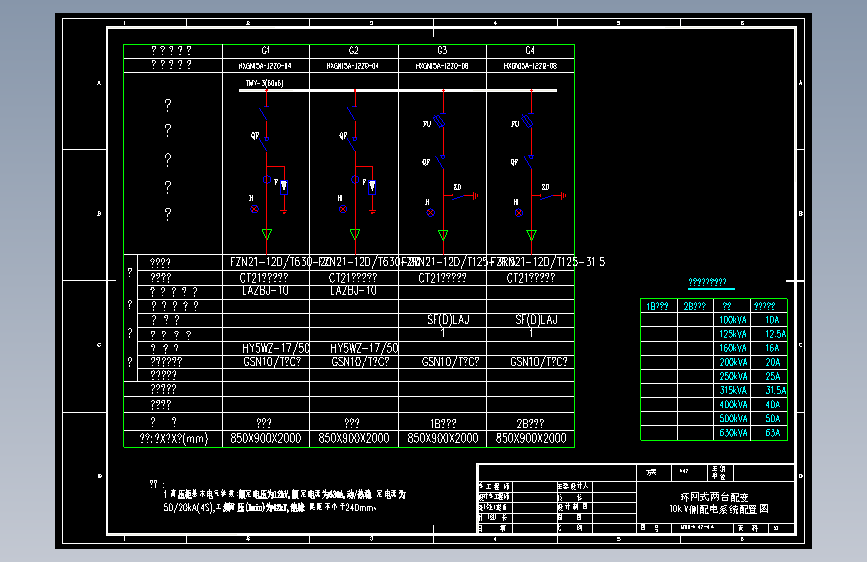Select the green cable terminal triangle in G2 bay

355,234
